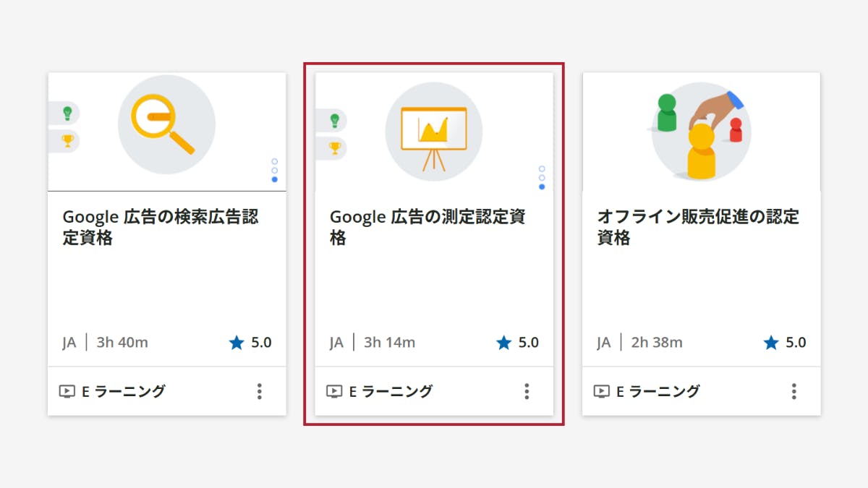Click the game pieces thumbnail image
The height and width of the screenshot is (488, 868).
(700, 132)
